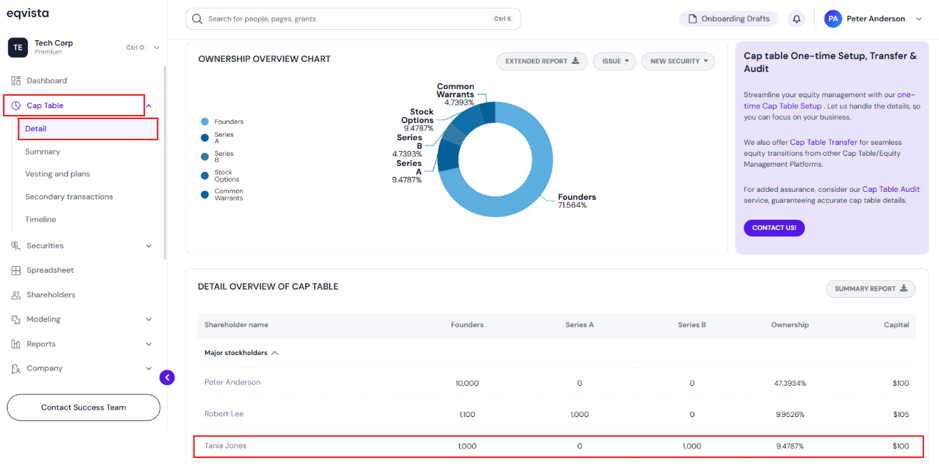939x466 pixels.
Task: Open shareholder Robert Lee
Action: (x=224, y=414)
